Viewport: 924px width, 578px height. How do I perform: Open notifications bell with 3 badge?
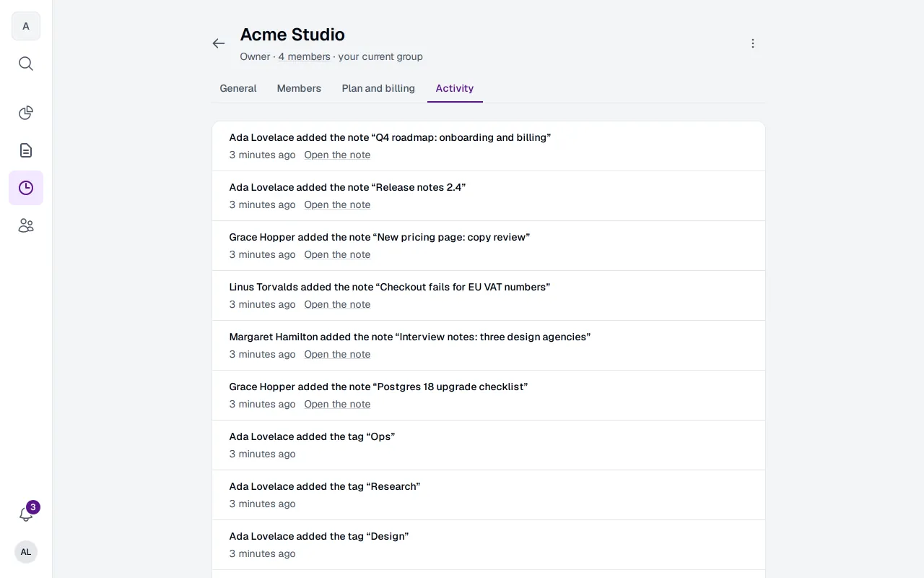26,514
